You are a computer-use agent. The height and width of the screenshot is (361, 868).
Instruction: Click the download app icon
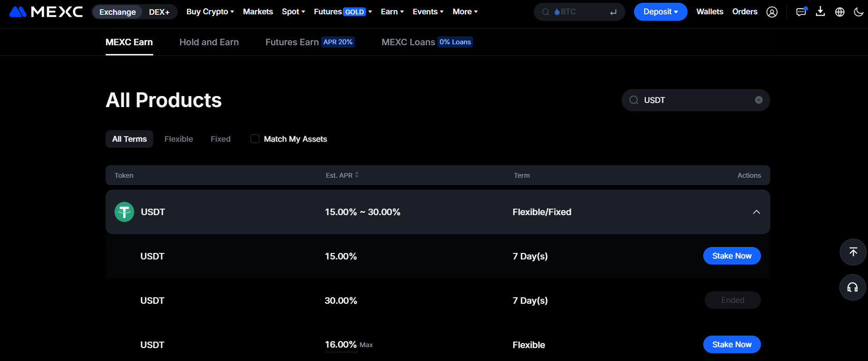tap(820, 12)
